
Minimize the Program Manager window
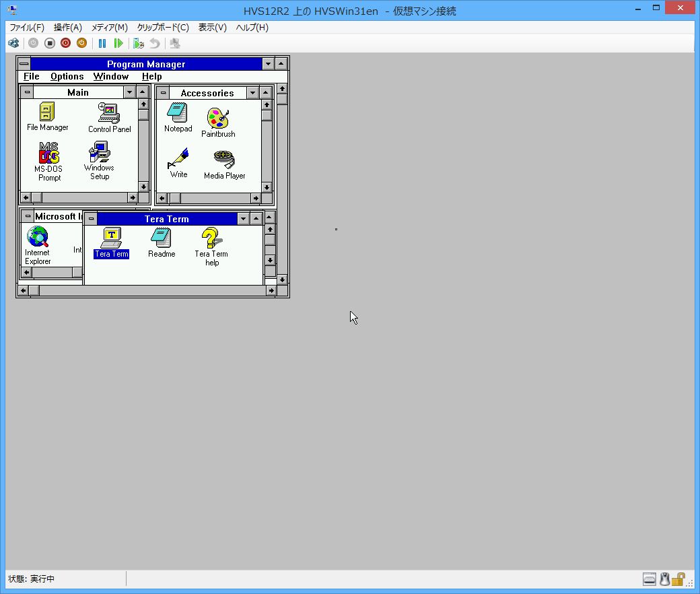pyautogui.click(x=268, y=64)
